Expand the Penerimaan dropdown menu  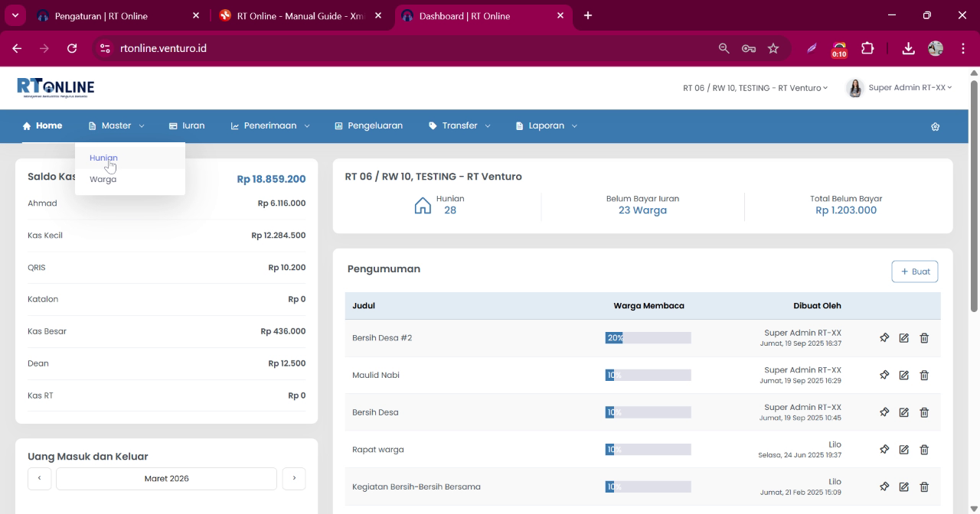click(270, 125)
